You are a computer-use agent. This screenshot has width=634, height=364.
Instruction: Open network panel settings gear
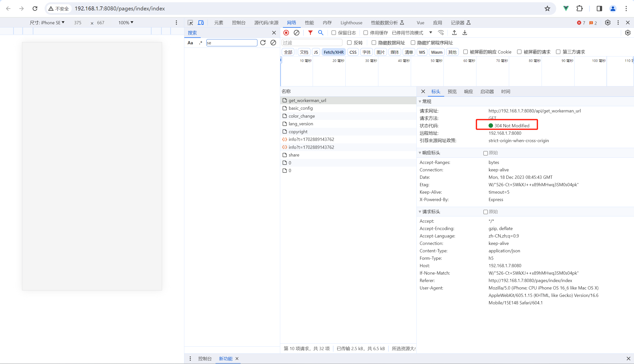coord(628,33)
